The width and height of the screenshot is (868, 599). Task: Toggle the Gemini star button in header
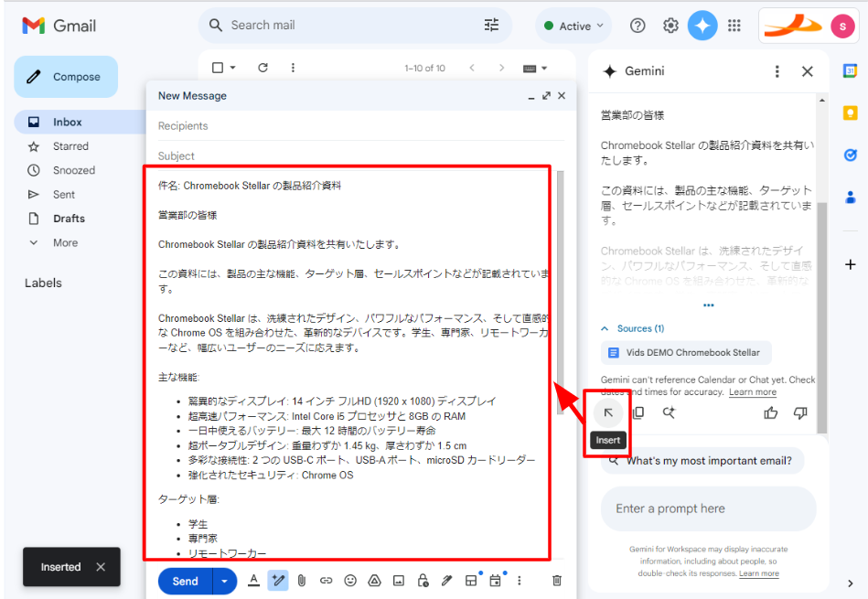tap(702, 26)
